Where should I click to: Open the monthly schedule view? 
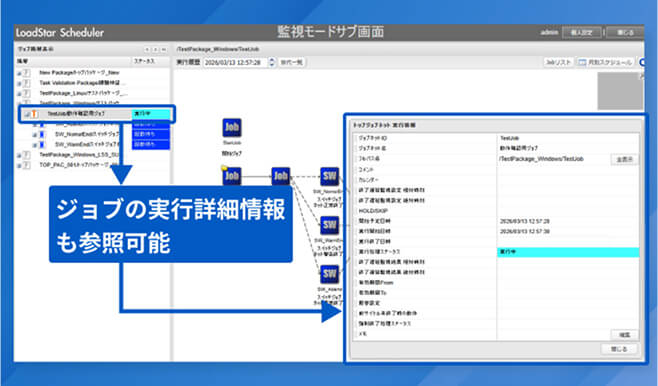(x=605, y=62)
